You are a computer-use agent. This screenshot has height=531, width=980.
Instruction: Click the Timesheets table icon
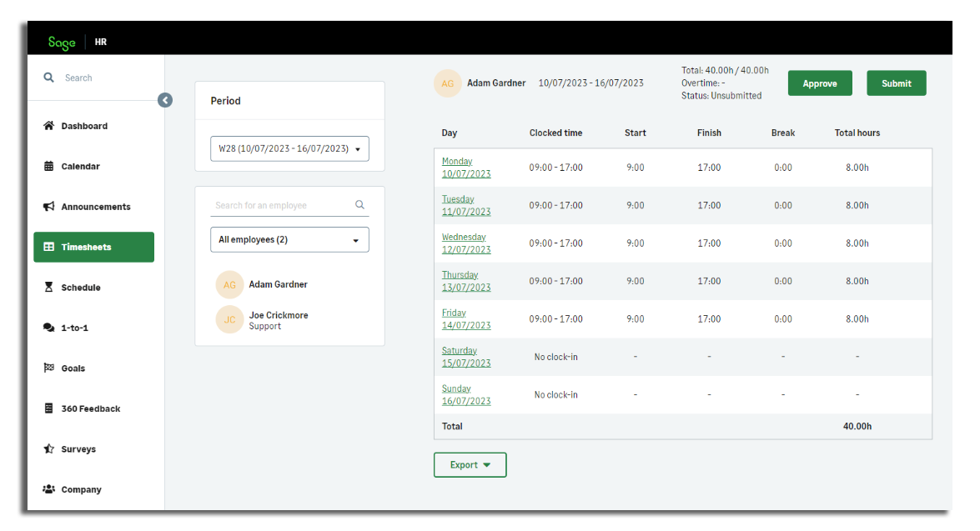coord(48,247)
